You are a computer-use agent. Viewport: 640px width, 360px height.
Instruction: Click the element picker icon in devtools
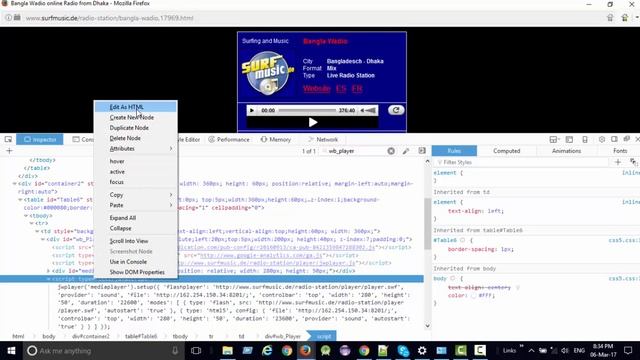coord(8,140)
